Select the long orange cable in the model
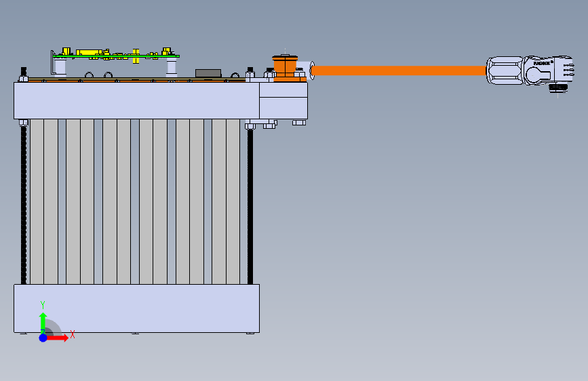Viewport: 588px width, 381px height. pyautogui.click(x=399, y=71)
